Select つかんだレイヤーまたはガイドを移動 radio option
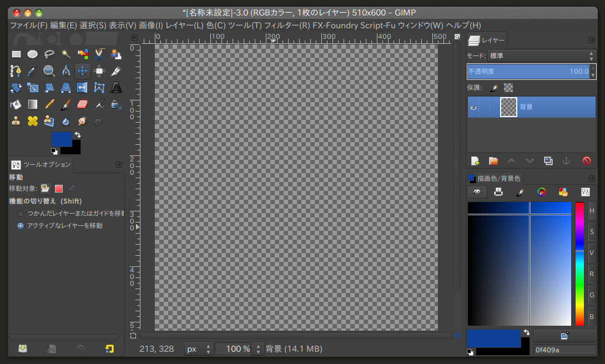The height and width of the screenshot is (364, 605). tap(21, 214)
